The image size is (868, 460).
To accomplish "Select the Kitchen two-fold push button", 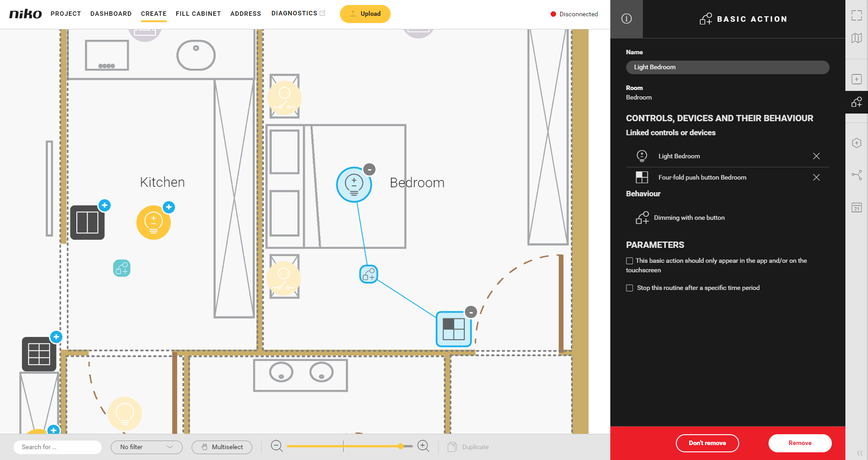I will coord(87,223).
